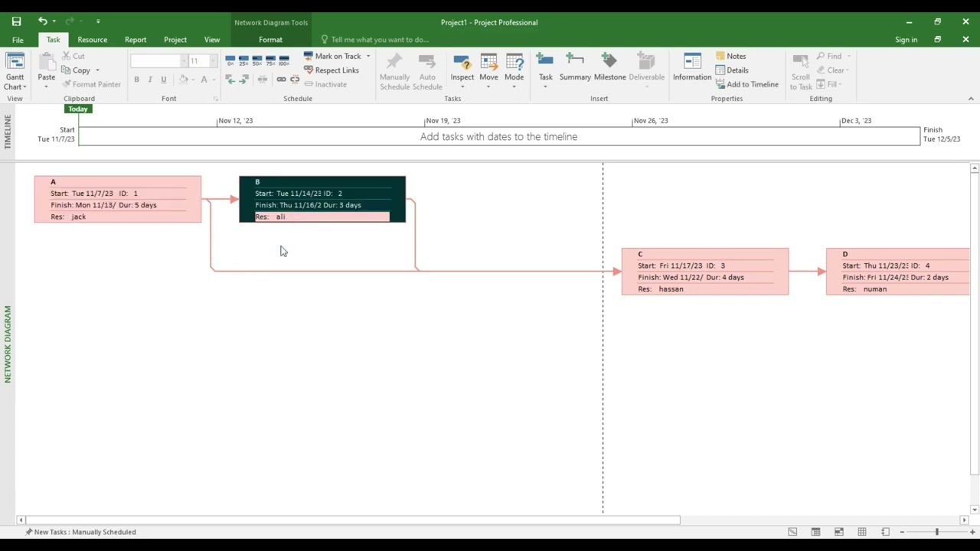Open Font dialog launcher
Image resolution: width=980 pixels, height=551 pixels.
point(215,99)
